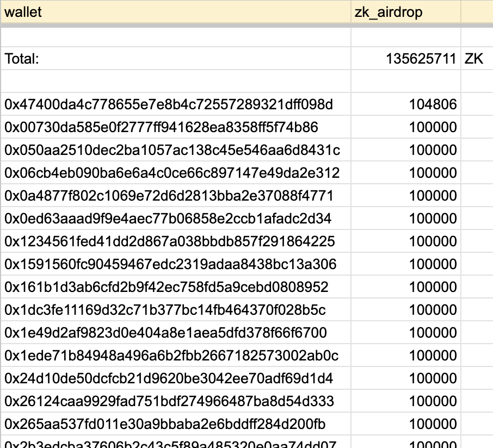The image size is (493, 448).
Task: Select wallet 0x1591560fc90459467edc2319adaa8438bc13a306
Action: click(176, 264)
